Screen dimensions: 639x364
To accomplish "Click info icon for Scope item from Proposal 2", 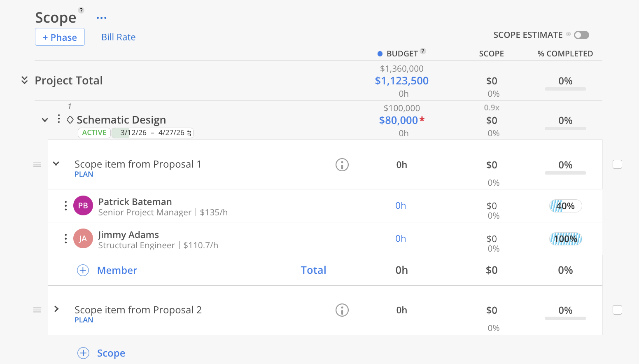I will [x=342, y=310].
